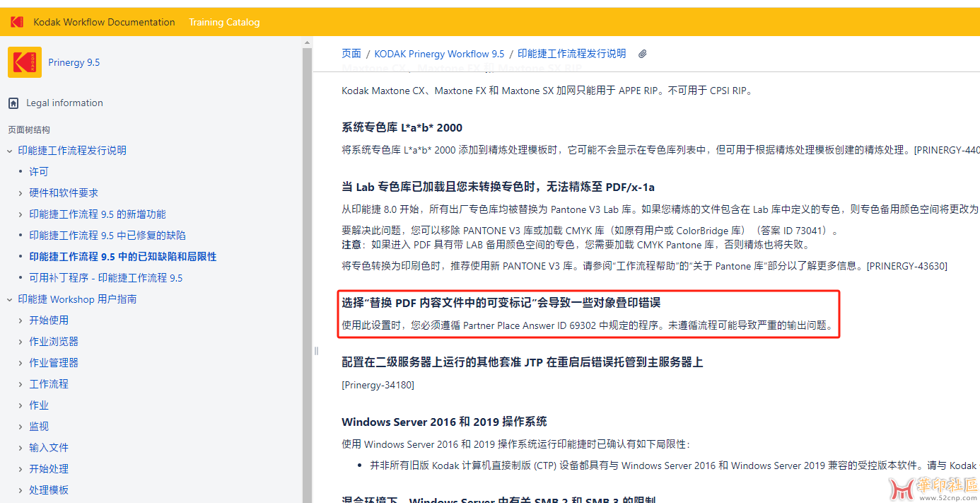
Task: Click the Kodak Maxtone CX paragraph
Action: (x=547, y=91)
